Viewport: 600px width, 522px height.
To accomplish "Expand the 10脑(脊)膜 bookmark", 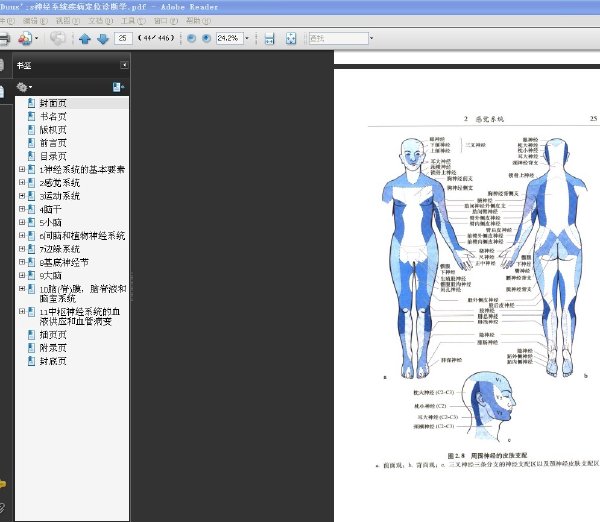I will click(x=22, y=289).
